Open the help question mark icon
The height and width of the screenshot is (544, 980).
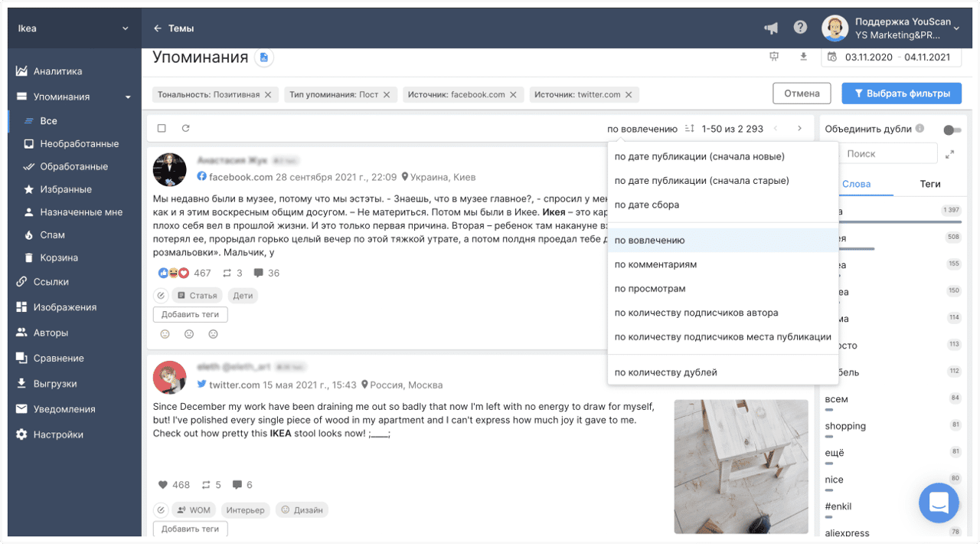click(800, 28)
